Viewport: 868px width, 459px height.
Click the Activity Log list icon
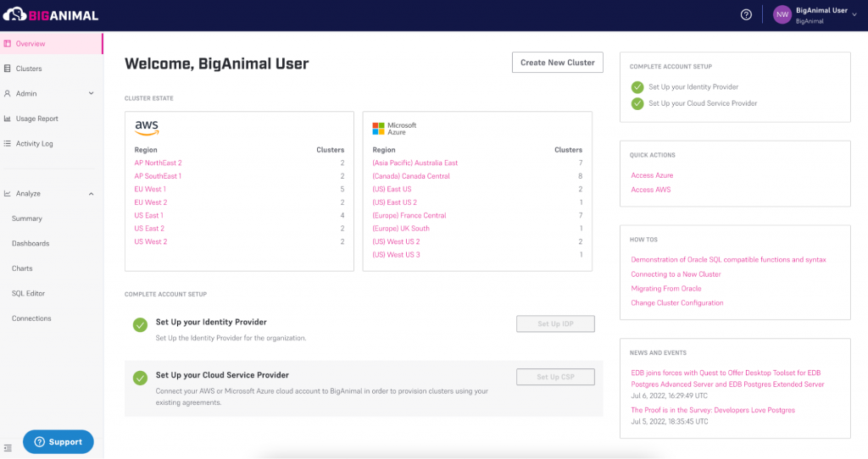click(x=8, y=144)
